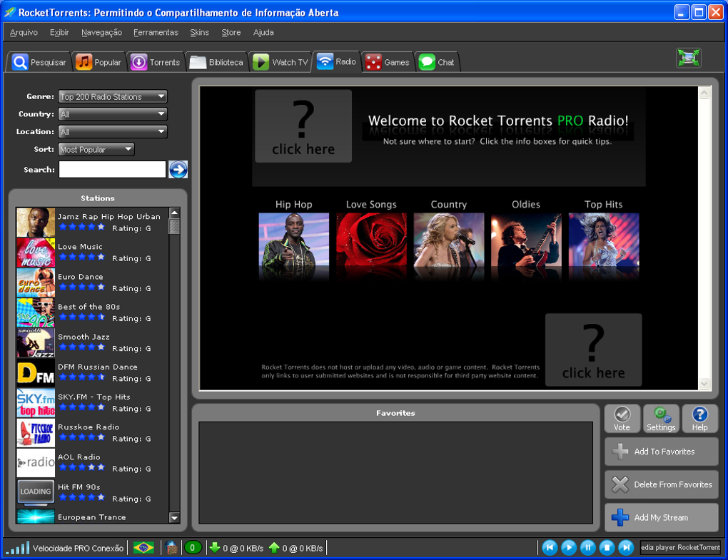Screen dimensions: 728x560
Task: Select Best of the 80s station
Action: tap(92, 312)
